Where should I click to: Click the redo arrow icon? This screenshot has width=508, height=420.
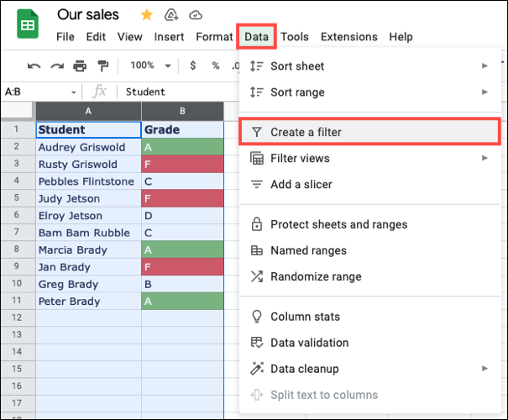tap(57, 66)
